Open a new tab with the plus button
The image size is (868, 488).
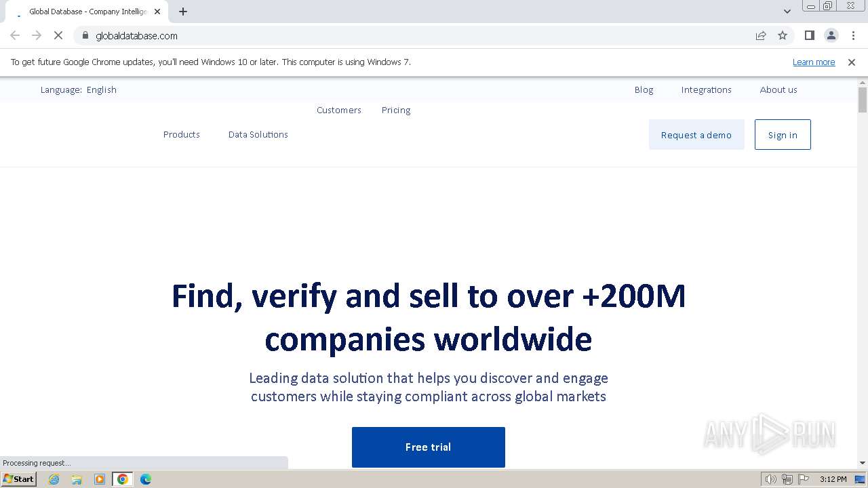183,12
